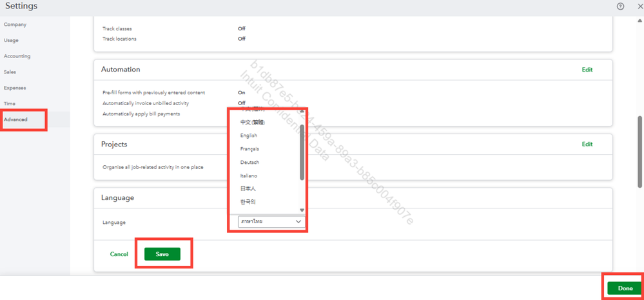Go to the Accounting settings tab
Image resolution: width=644 pixels, height=300 pixels.
[x=17, y=56]
